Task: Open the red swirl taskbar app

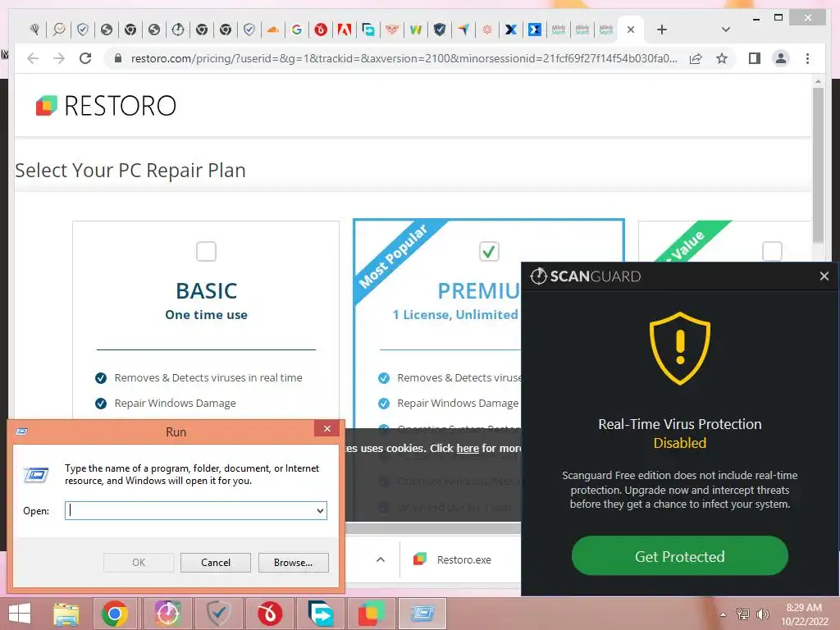Action: pyautogui.click(x=269, y=614)
